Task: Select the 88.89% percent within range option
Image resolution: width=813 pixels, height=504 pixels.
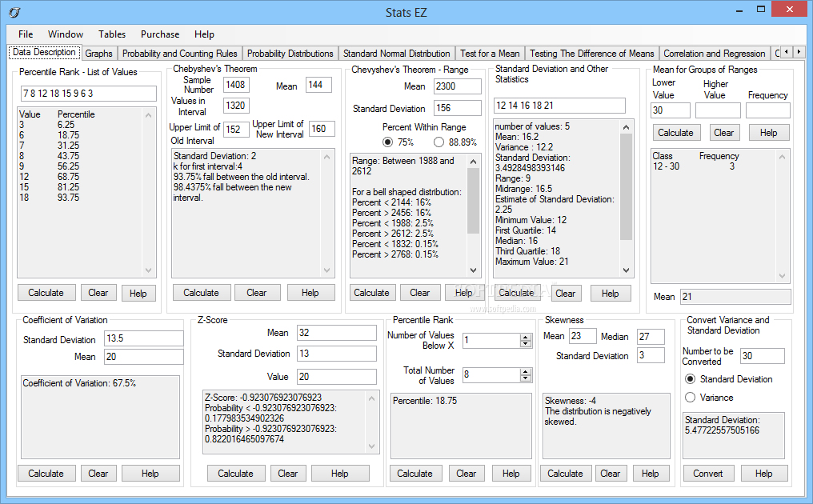Action: [439, 142]
